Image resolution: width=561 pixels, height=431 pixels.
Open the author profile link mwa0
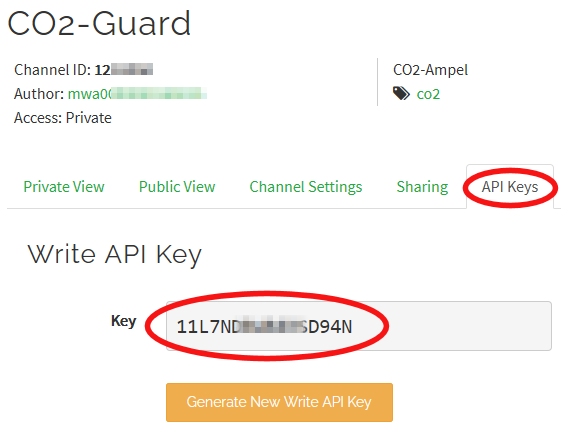(x=137, y=94)
